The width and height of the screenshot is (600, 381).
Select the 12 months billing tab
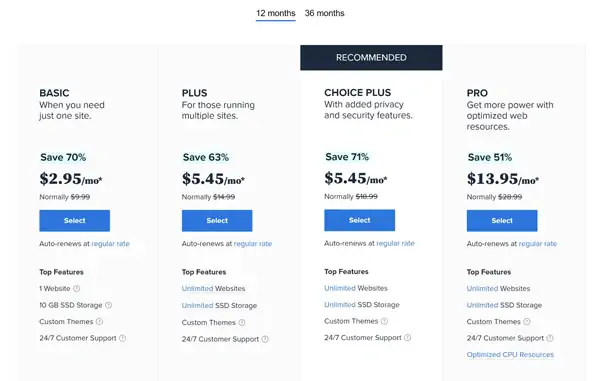[x=276, y=13]
